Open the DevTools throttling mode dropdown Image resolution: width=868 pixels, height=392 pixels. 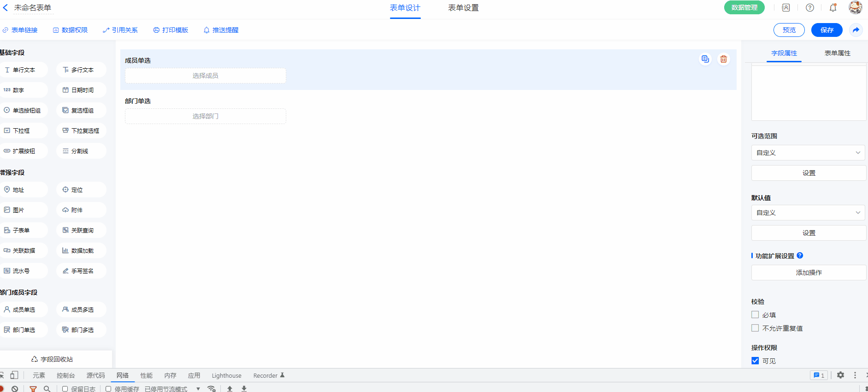[x=198, y=389]
